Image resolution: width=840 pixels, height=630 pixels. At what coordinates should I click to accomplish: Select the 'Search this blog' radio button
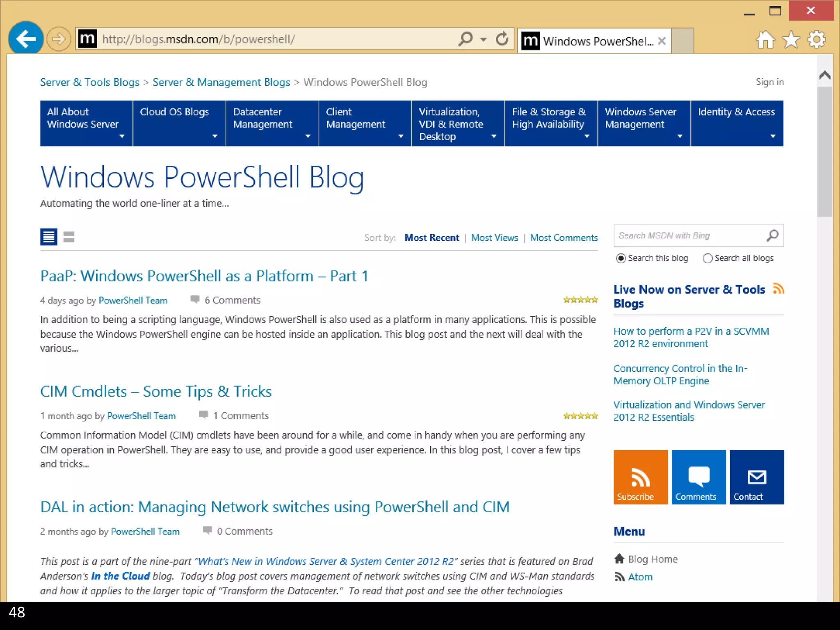click(621, 258)
